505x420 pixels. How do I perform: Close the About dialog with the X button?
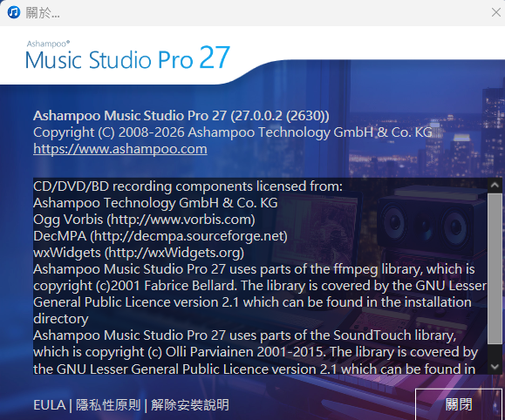coord(496,12)
